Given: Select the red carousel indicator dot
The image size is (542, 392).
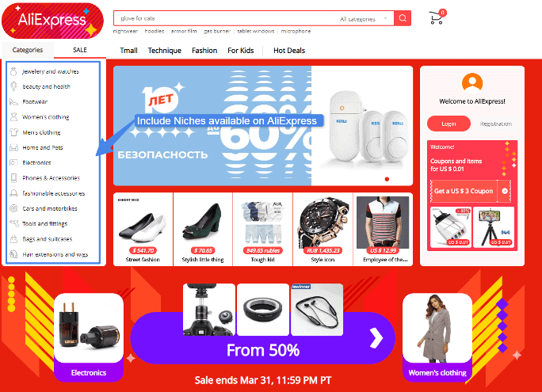Looking at the screenshot, I should (x=387, y=179).
